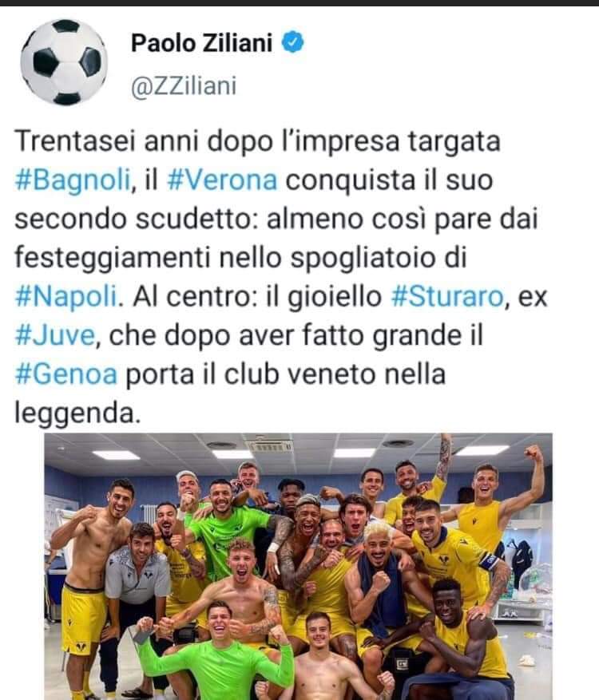Follow the #Verona hashtag link
Viewport: 599px width, 700px height.
pyautogui.click(x=223, y=180)
